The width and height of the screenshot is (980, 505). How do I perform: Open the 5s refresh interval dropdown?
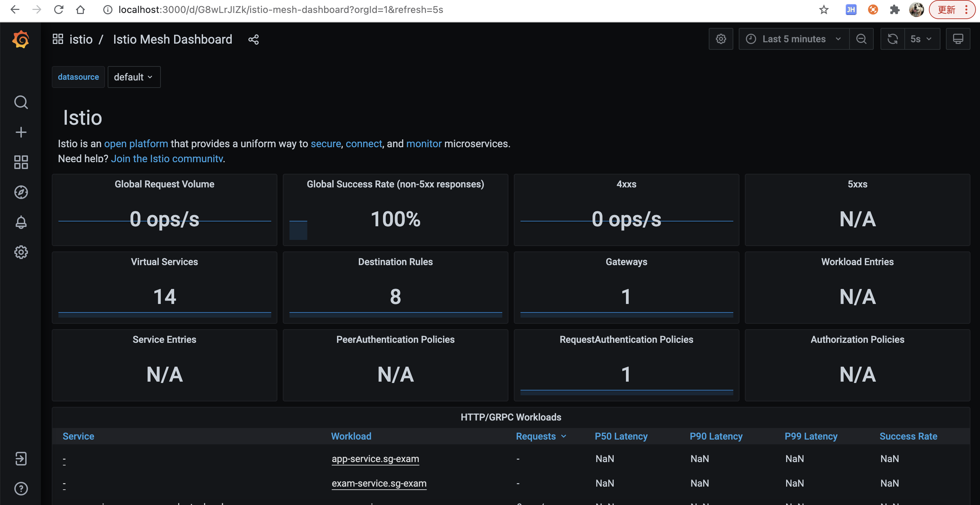coord(922,39)
